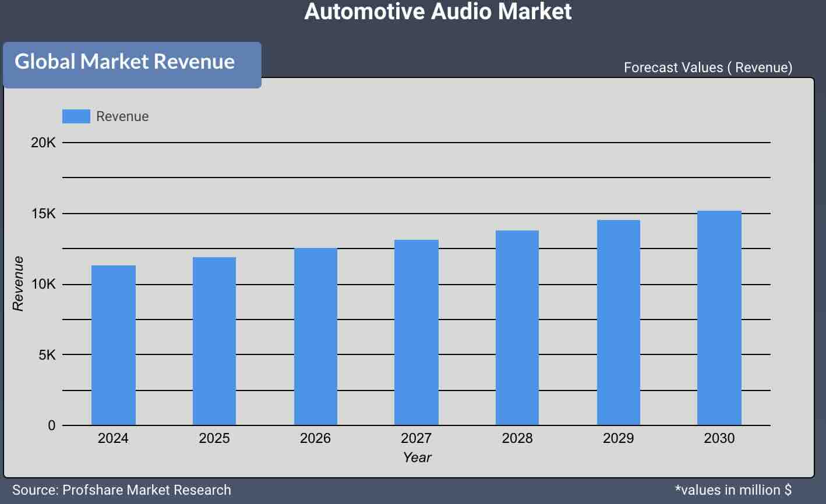The width and height of the screenshot is (826, 504).
Task: Click the Year axis title
Action: point(417,457)
